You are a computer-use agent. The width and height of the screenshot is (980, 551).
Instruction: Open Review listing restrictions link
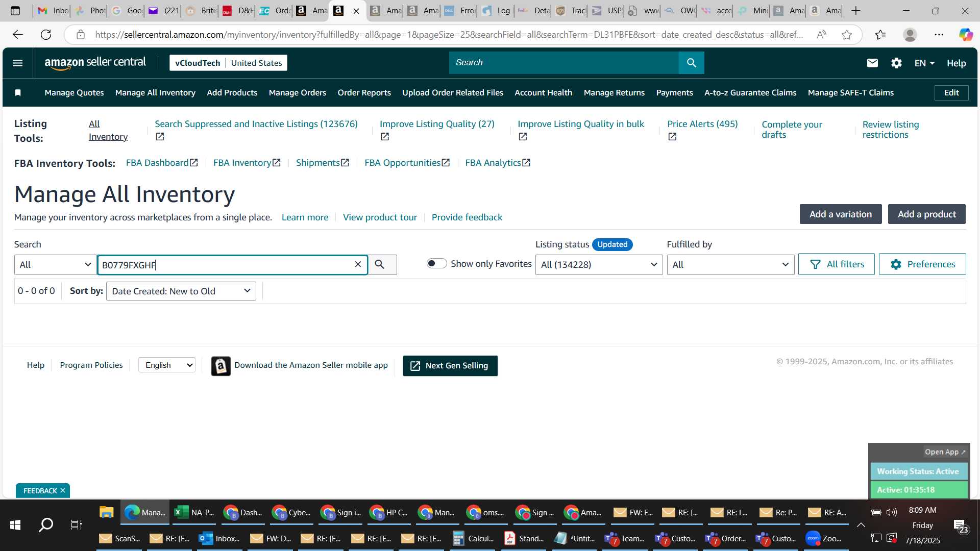coord(891,130)
